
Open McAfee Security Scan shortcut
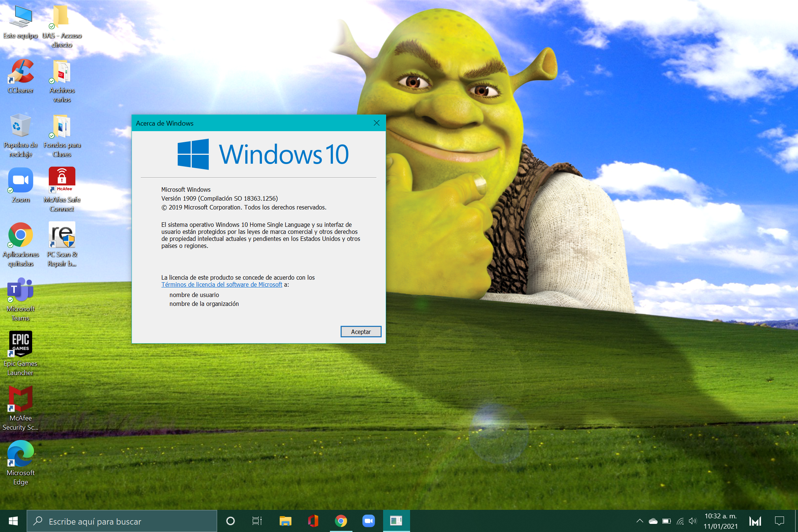21,409
